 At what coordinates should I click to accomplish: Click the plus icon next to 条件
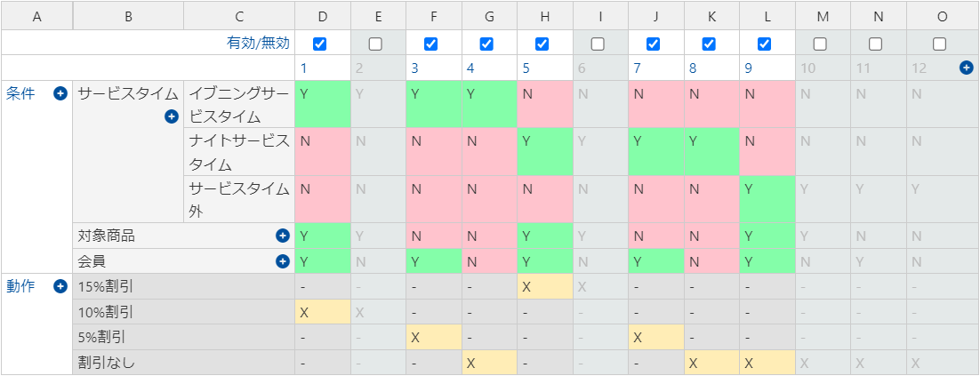click(60, 93)
